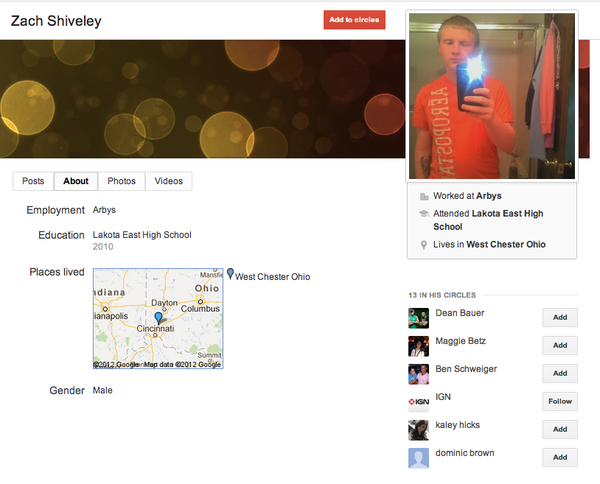Follow the IGN page
Image resolution: width=600 pixels, height=484 pixels.
[560, 401]
